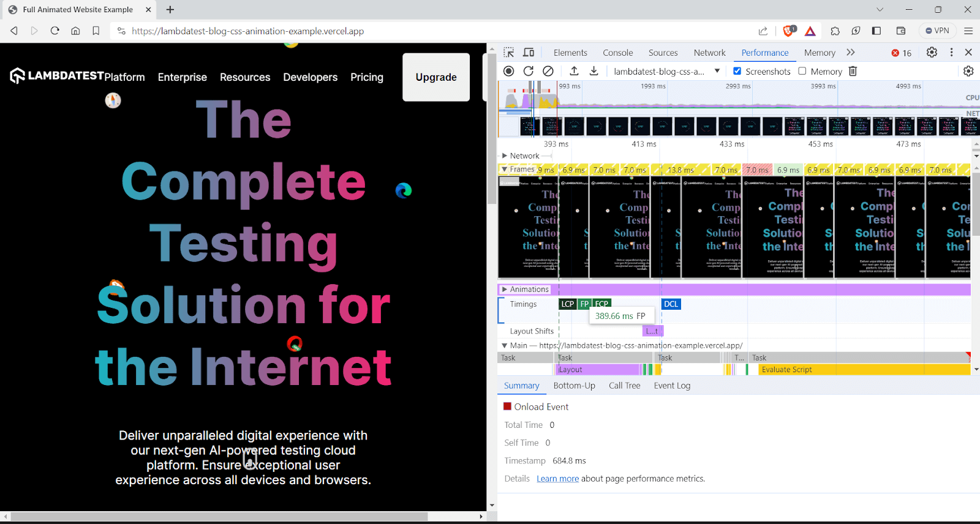Close the DevTools panel

pyautogui.click(x=968, y=53)
